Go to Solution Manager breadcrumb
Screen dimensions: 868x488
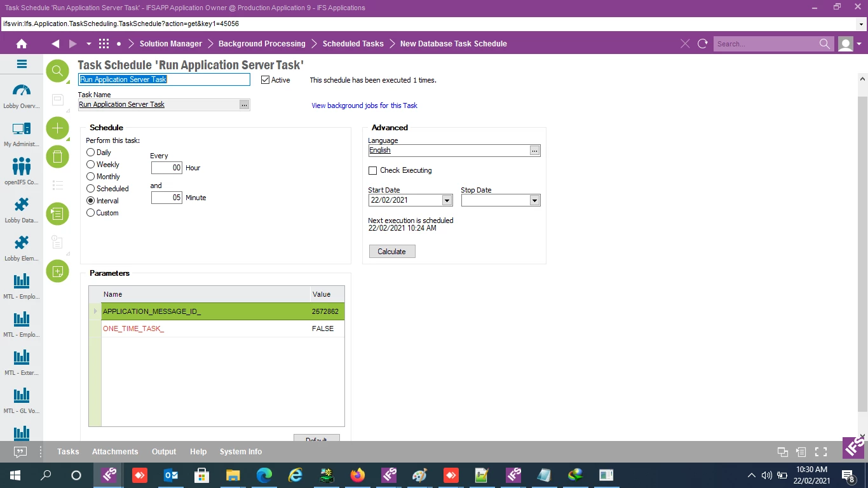[x=171, y=44]
